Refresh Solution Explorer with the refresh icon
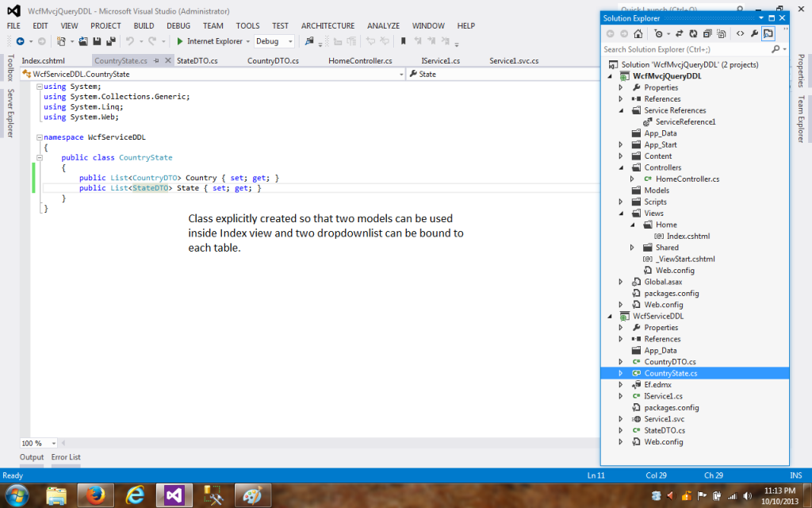The height and width of the screenshot is (508, 812). click(693, 33)
